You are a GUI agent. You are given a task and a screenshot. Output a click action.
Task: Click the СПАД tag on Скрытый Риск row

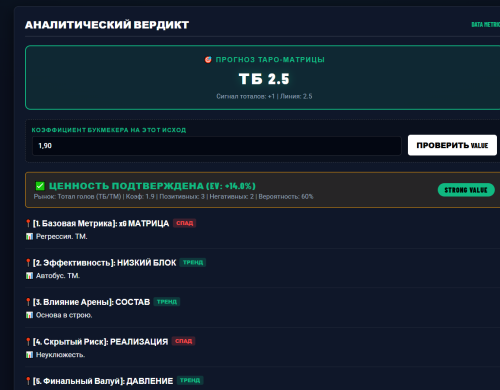tap(183, 341)
